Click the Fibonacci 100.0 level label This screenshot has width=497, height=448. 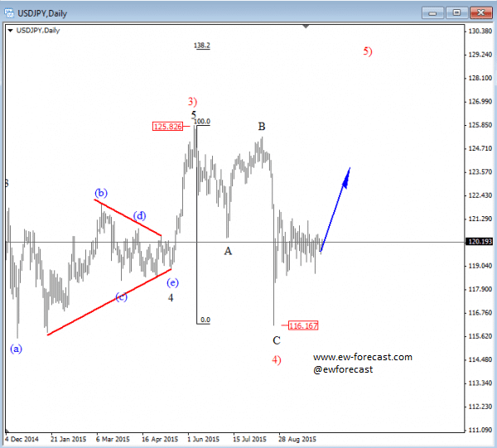tap(202, 122)
